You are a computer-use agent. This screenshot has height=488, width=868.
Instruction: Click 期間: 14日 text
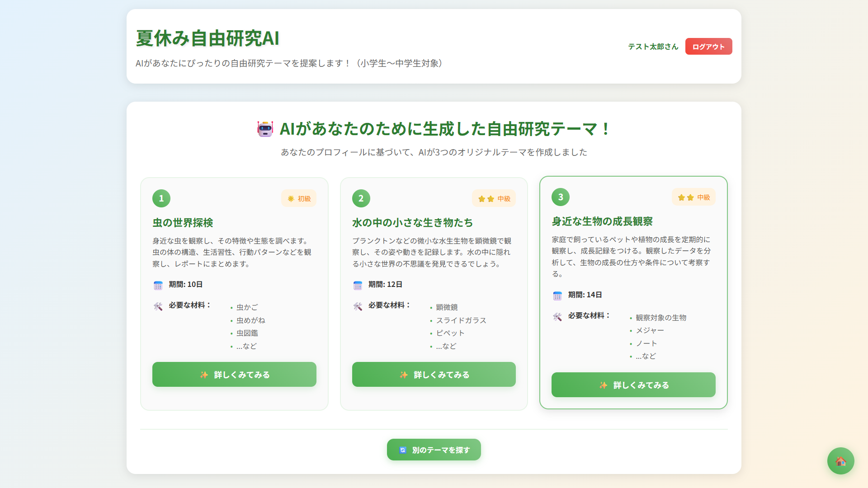coord(585,295)
